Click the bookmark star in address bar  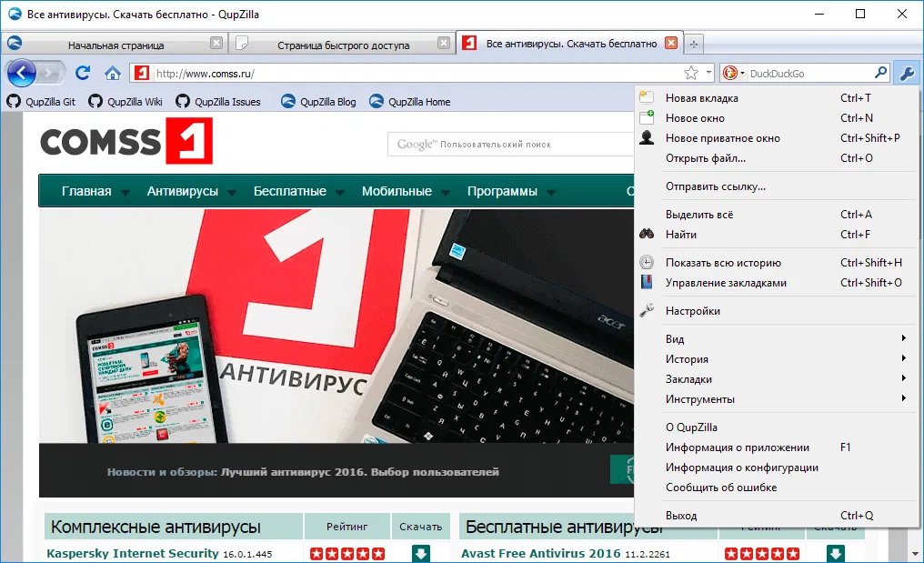(691, 73)
